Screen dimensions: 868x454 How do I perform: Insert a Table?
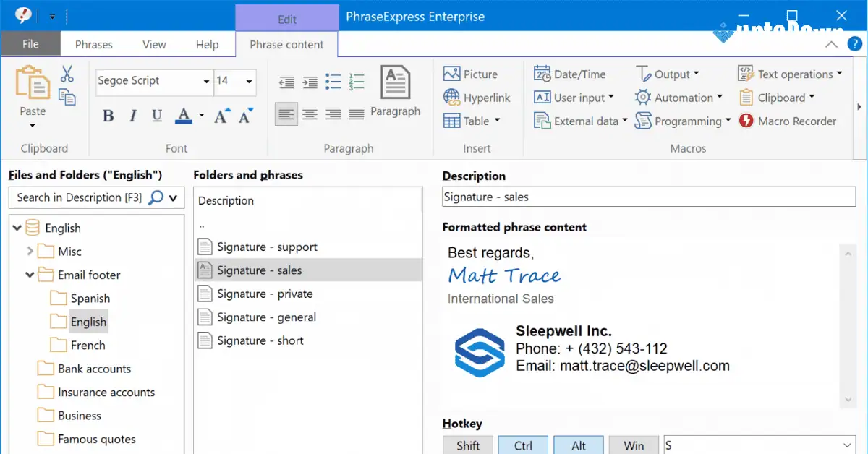(x=470, y=121)
